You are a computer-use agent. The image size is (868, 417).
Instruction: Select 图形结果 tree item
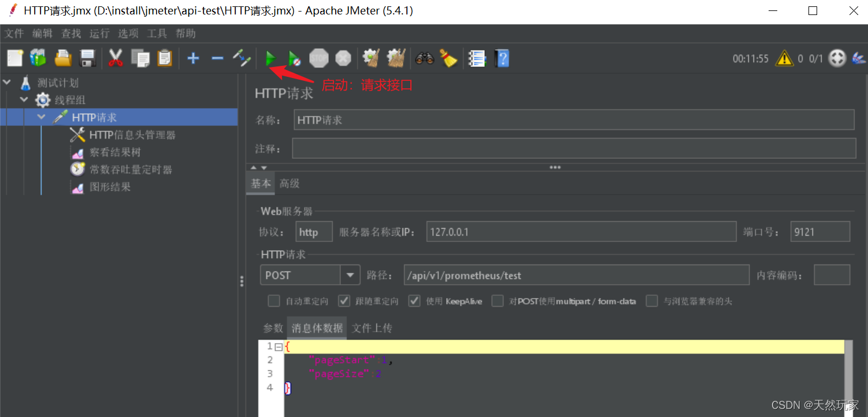[110, 187]
